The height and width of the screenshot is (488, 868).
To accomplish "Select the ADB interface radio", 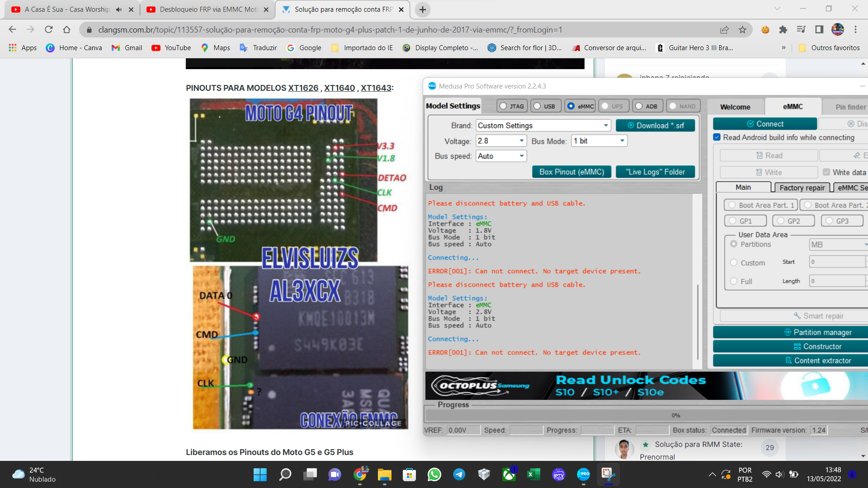I will tap(647, 106).
